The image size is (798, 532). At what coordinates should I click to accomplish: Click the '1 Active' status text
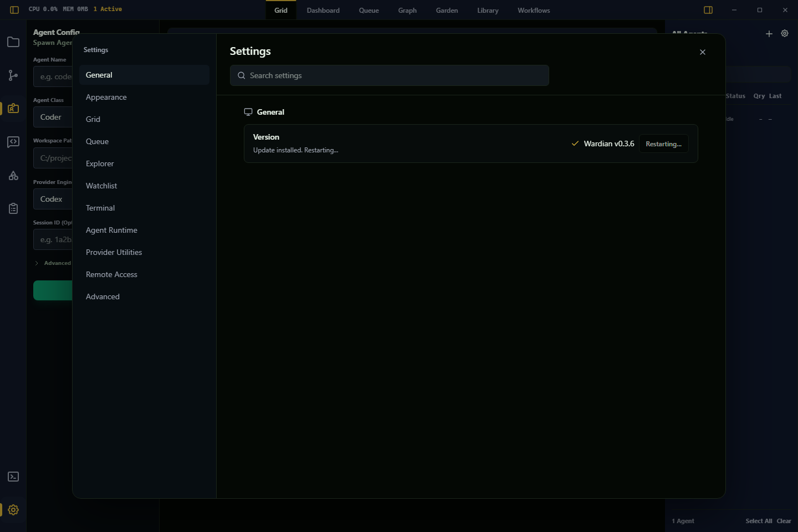coord(108,9)
